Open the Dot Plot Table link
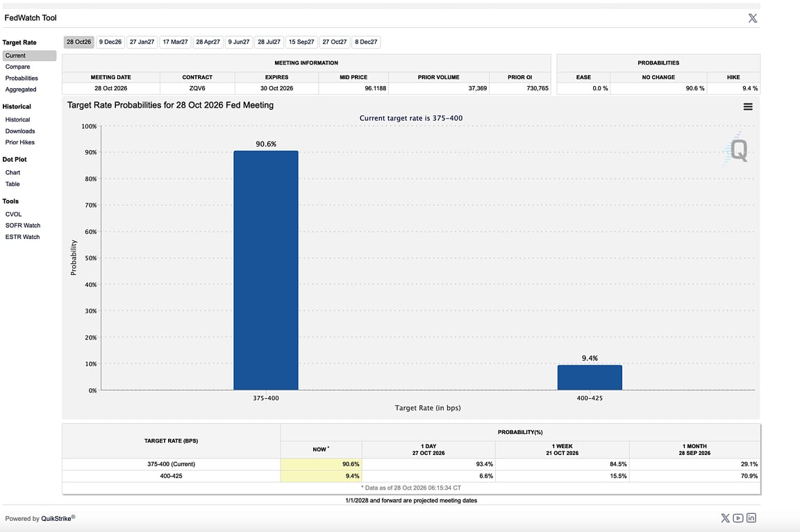Viewport: 800px width, 532px height. click(x=12, y=184)
